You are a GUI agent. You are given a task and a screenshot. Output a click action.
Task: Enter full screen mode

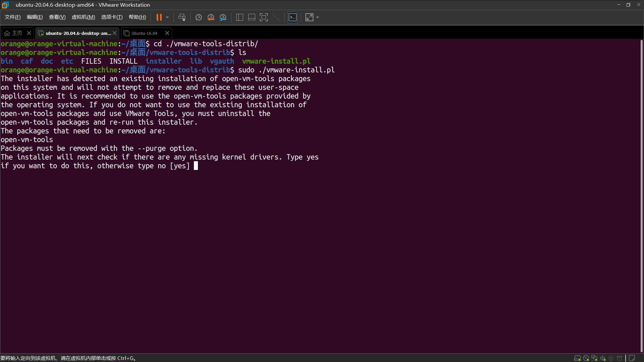pos(264,17)
